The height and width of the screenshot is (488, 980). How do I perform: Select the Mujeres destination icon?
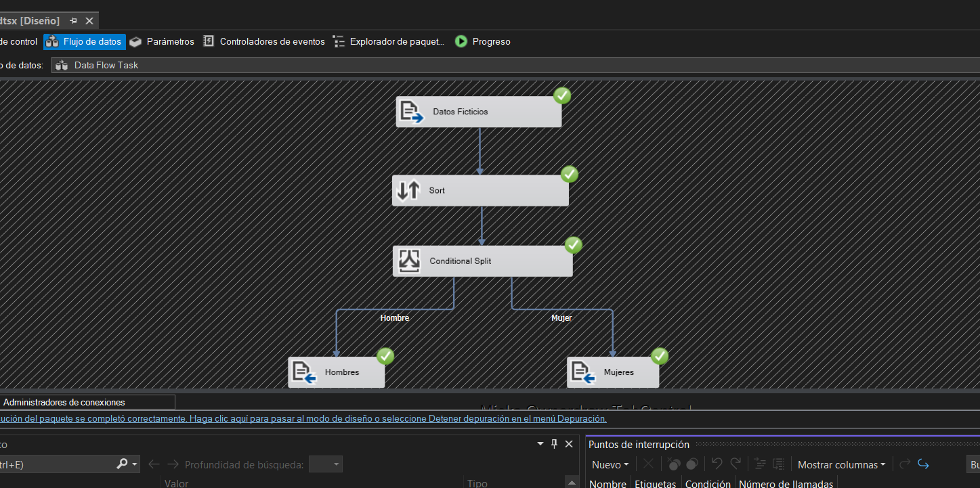click(581, 372)
